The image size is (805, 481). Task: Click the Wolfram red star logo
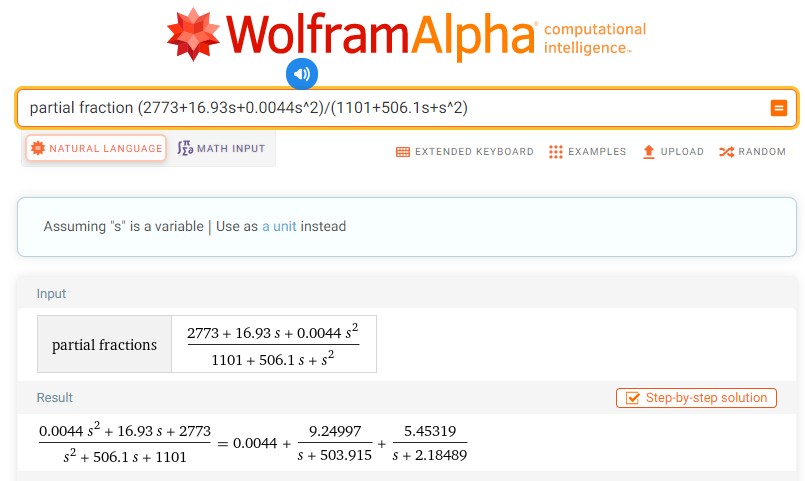tap(195, 35)
